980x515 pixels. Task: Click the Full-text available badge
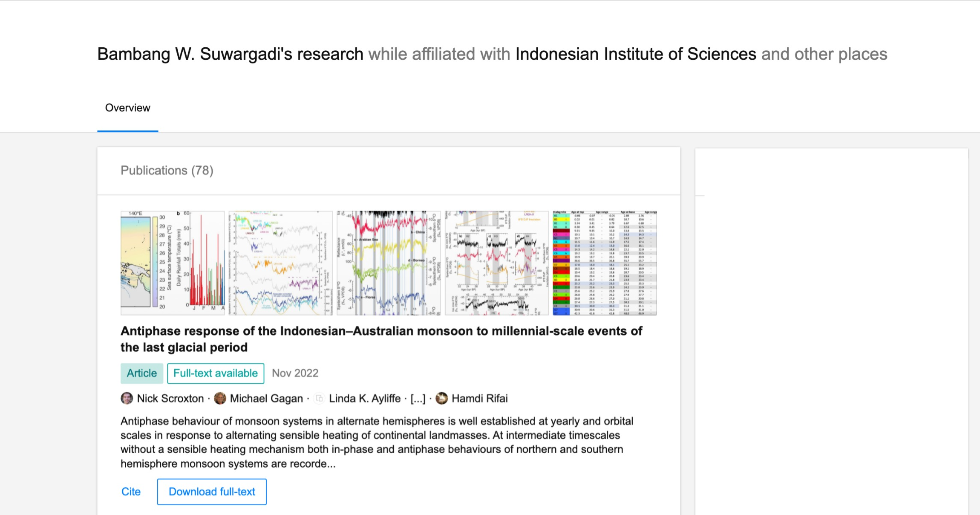point(215,373)
